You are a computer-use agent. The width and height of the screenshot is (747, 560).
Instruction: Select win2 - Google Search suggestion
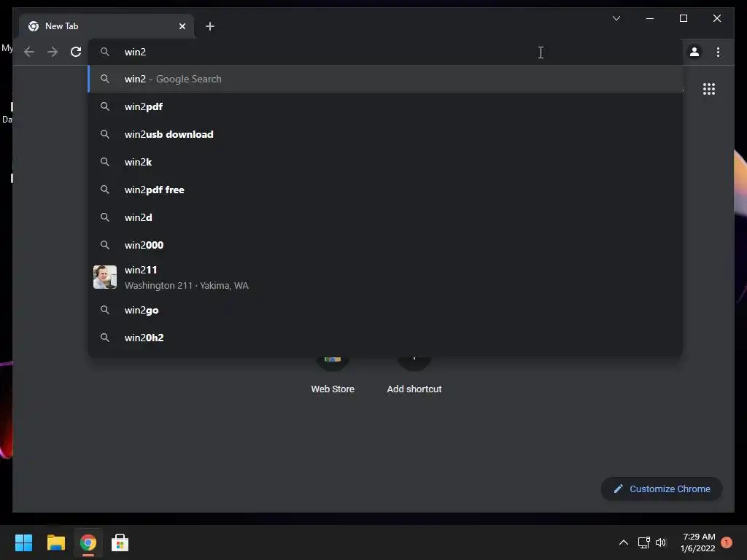point(385,79)
